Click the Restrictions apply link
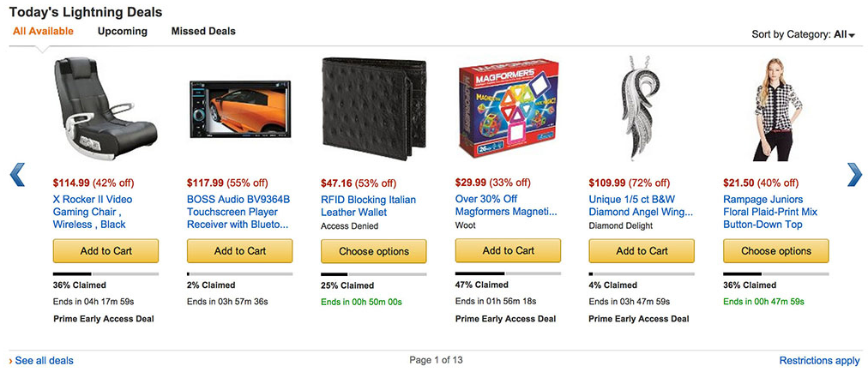This screenshot has height=372, width=868. (x=819, y=361)
